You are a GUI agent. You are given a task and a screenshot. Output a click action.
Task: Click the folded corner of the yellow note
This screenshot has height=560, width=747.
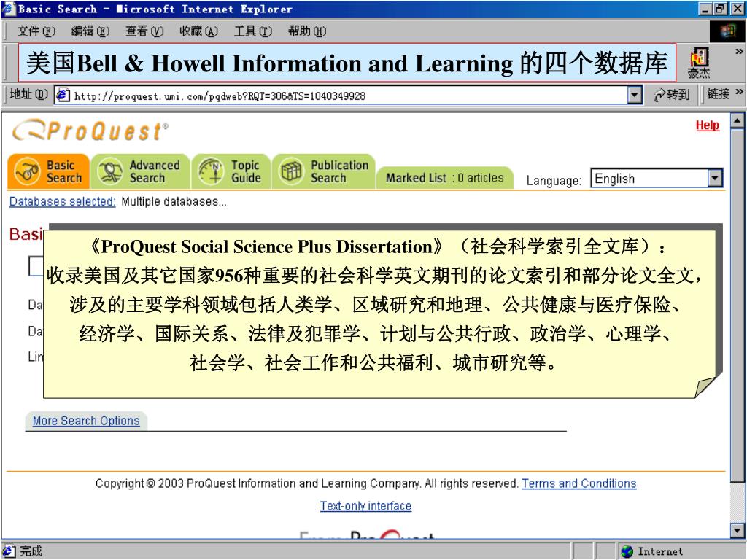point(705,387)
